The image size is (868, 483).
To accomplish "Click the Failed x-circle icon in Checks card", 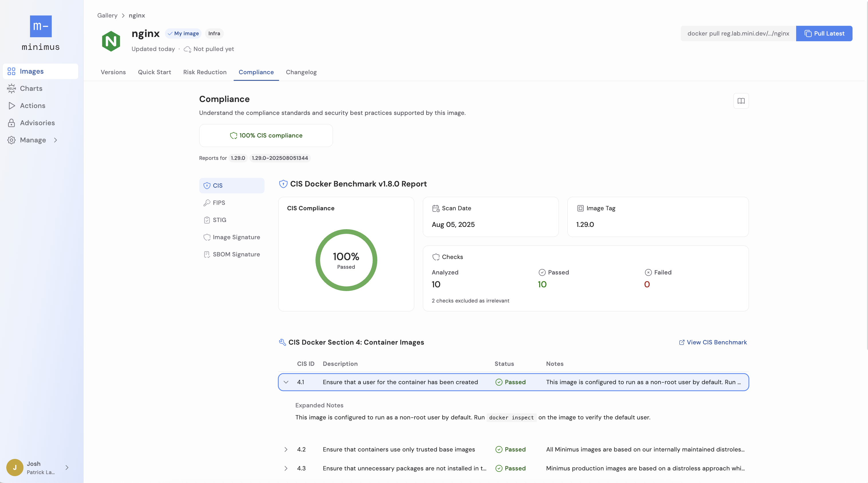I will [x=648, y=272].
